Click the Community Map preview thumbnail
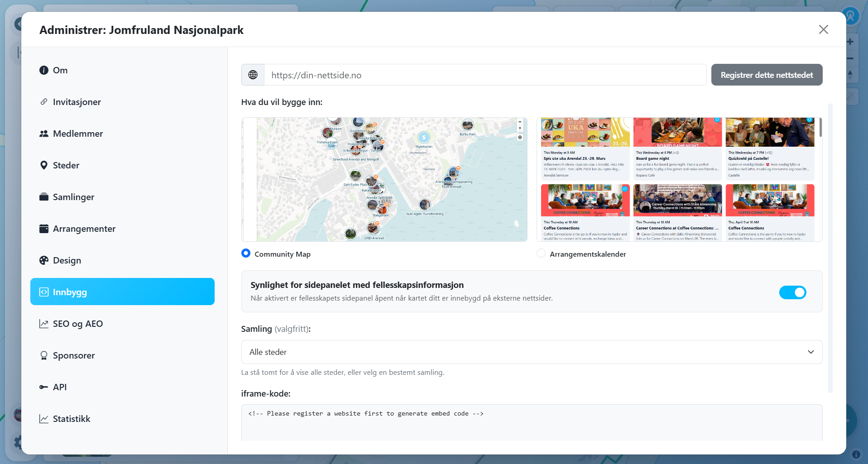868x464 pixels. [384, 179]
